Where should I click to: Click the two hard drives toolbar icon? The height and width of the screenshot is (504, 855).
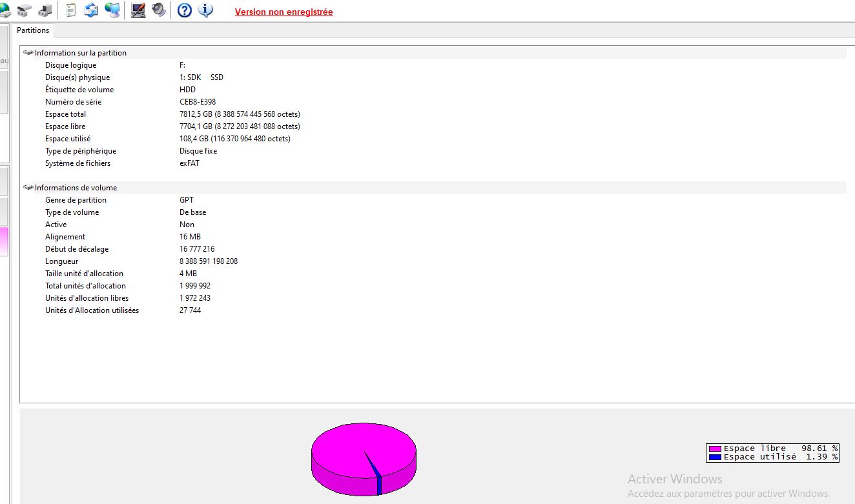pyautogui.click(x=24, y=10)
